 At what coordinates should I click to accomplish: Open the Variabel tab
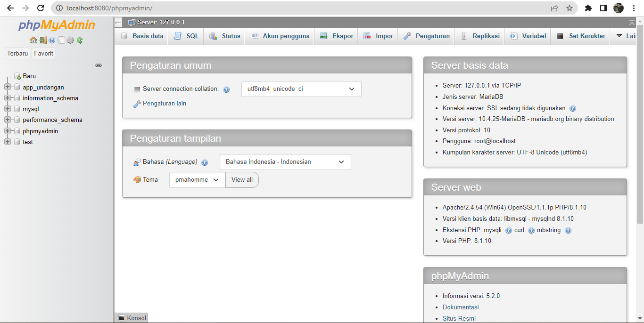point(528,36)
